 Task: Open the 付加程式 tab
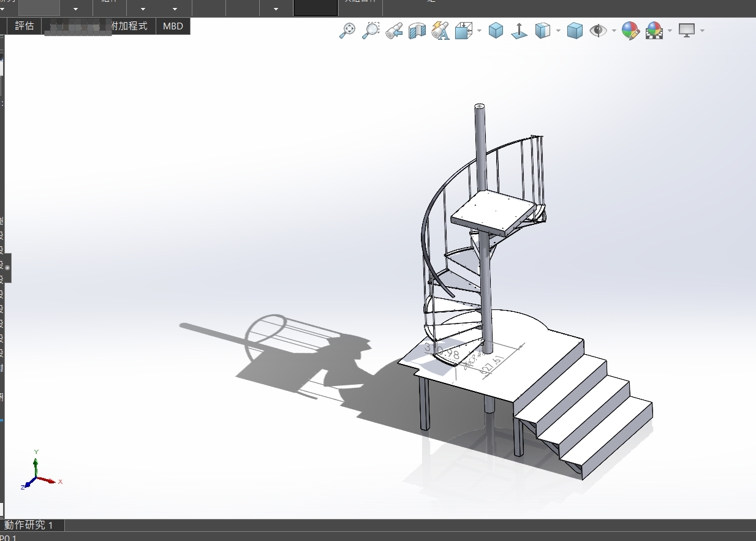click(x=129, y=26)
